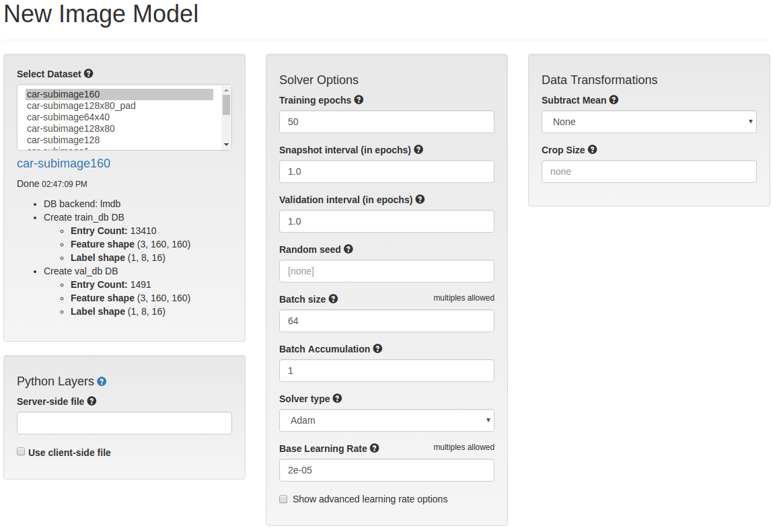Click the Subtract Mean help icon
The width and height of the screenshot is (773, 532).
pyautogui.click(x=614, y=100)
